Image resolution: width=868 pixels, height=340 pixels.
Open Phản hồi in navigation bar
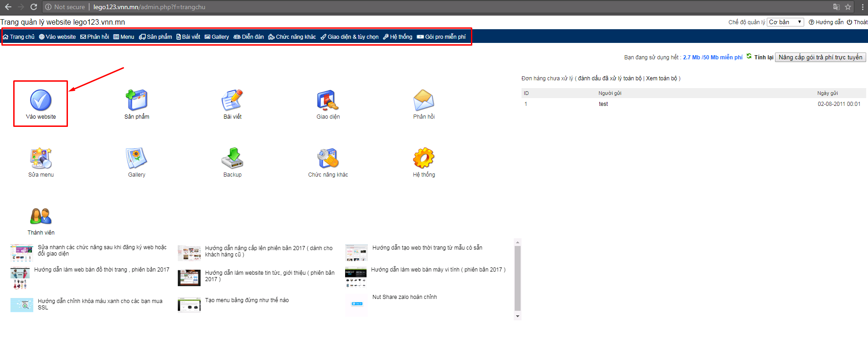click(x=95, y=37)
